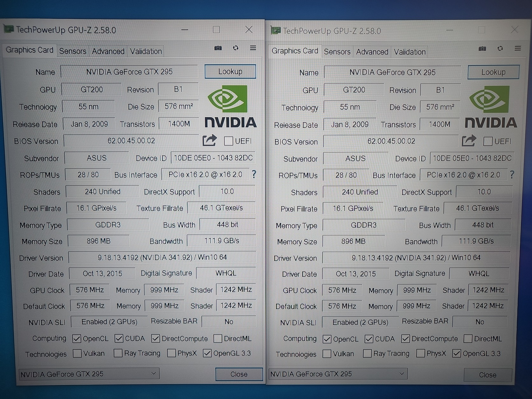Toggle DirectCompute checkbox in right window
This screenshot has width=532, height=399.
coord(405,339)
